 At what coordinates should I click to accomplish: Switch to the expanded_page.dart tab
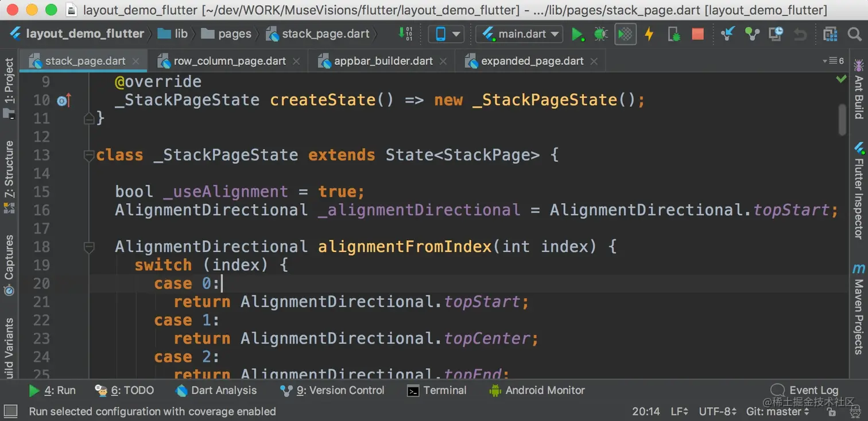pyautogui.click(x=532, y=61)
